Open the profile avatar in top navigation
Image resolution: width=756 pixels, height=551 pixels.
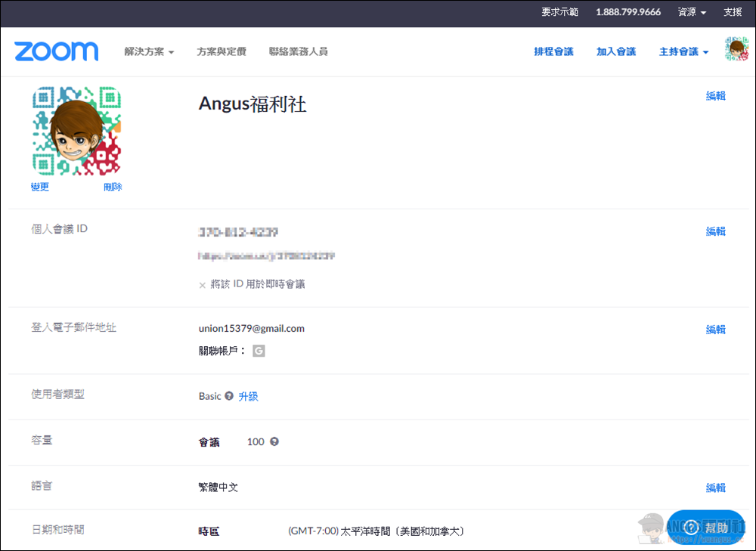(x=736, y=50)
